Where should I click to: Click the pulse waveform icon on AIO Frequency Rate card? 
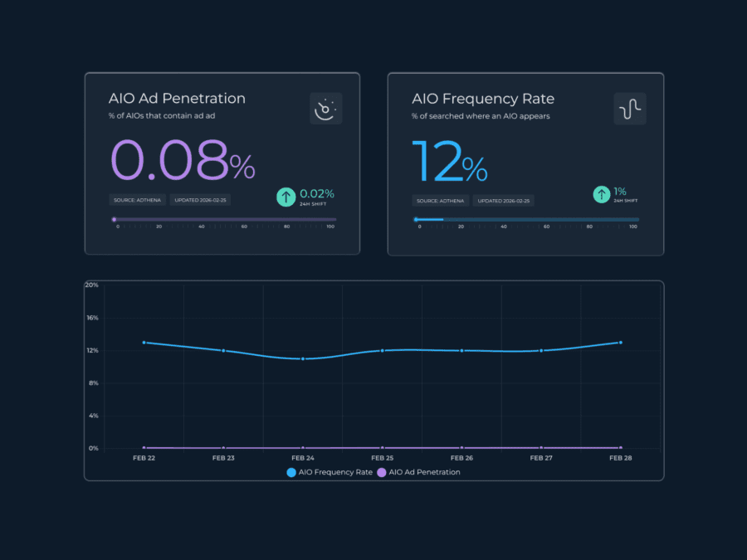[x=629, y=109]
